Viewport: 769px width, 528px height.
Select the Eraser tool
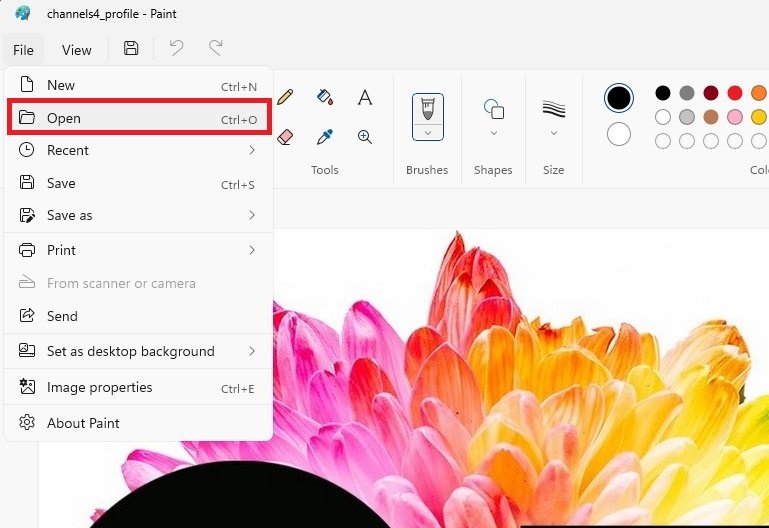pos(285,136)
